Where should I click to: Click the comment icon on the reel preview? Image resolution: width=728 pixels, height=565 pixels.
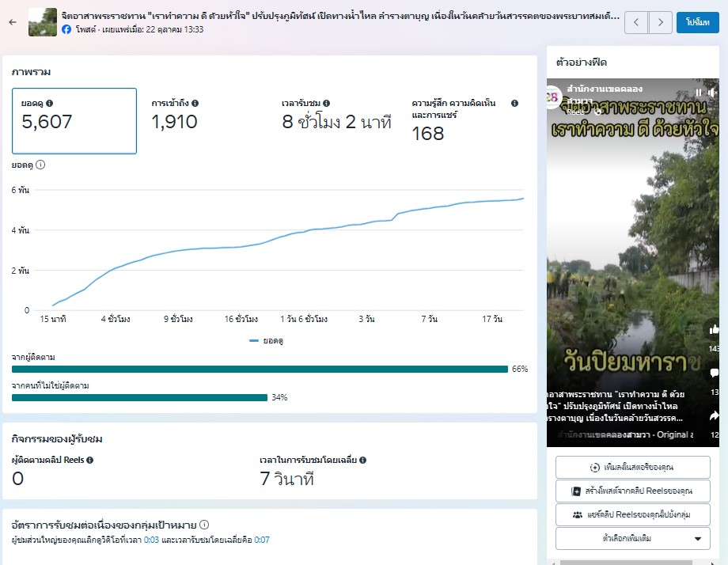715,374
